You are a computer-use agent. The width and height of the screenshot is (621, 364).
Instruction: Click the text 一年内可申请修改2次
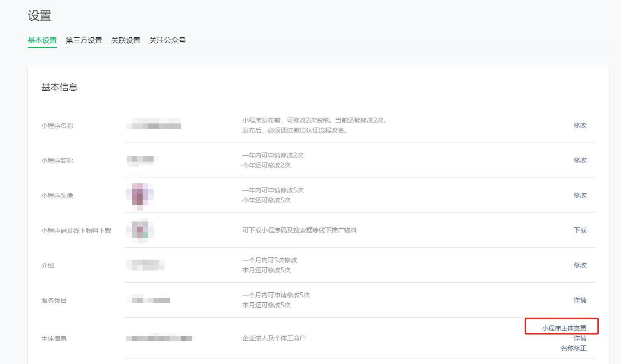(x=273, y=155)
